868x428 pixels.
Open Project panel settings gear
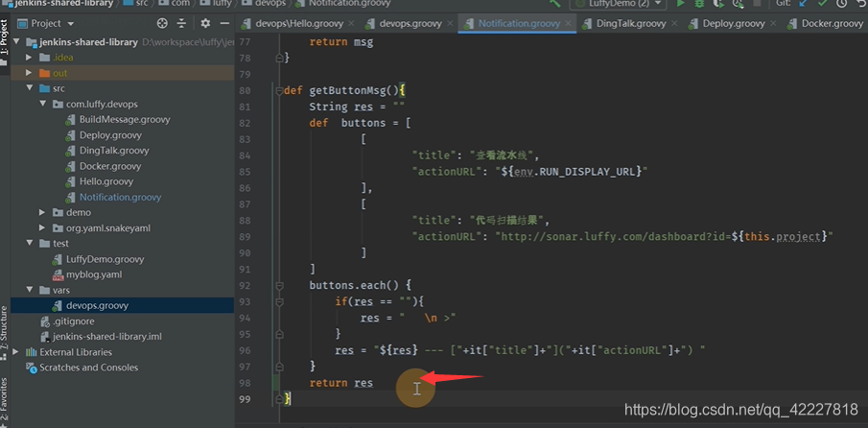pos(205,23)
